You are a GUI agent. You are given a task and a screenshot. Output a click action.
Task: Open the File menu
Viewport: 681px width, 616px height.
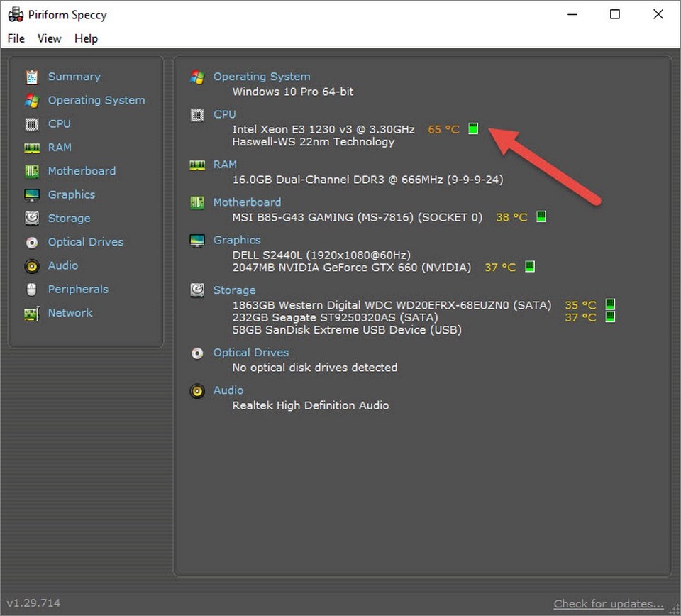click(16, 38)
